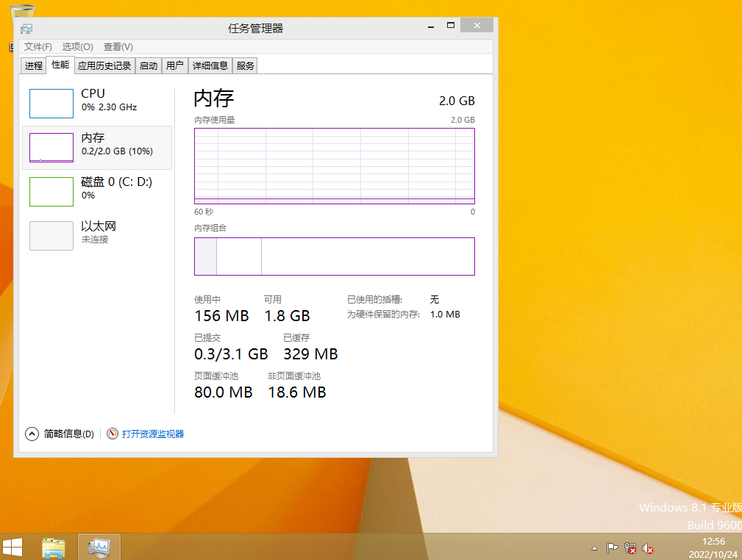
Task: Switch to the 启动 tab
Action: pos(149,65)
